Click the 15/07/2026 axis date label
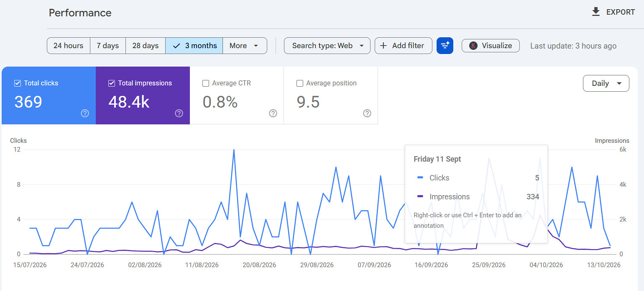 coord(30,265)
